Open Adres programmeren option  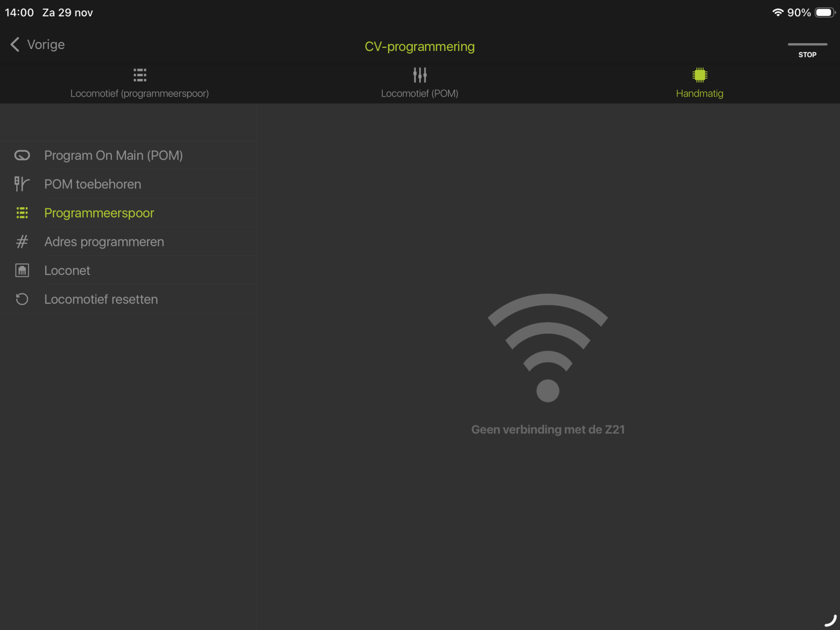104,242
